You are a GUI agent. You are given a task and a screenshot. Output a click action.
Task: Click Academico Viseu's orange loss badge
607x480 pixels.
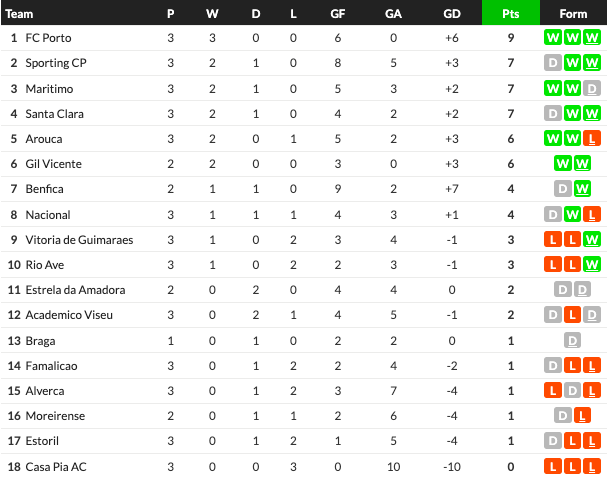click(x=572, y=315)
